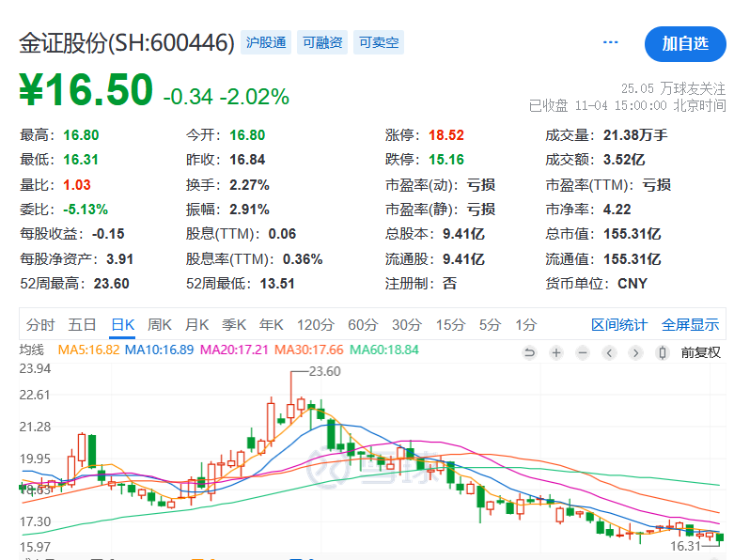Viewport: 734px width, 560px height.
Task: Zoom in chart with plus icon
Action: 556,352
